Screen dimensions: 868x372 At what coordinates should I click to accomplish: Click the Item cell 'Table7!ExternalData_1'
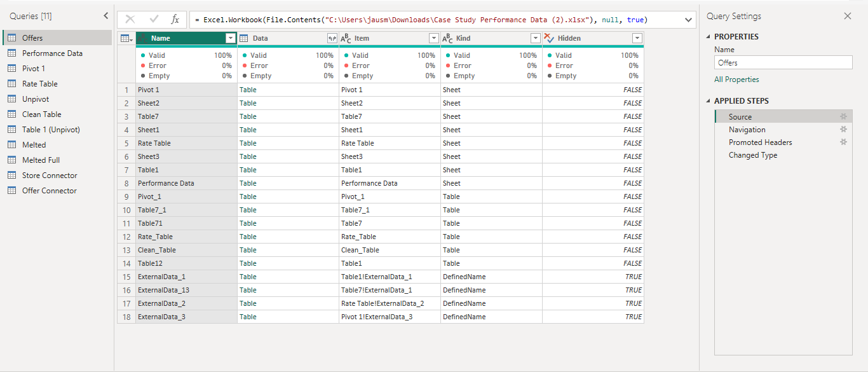pyautogui.click(x=390, y=290)
